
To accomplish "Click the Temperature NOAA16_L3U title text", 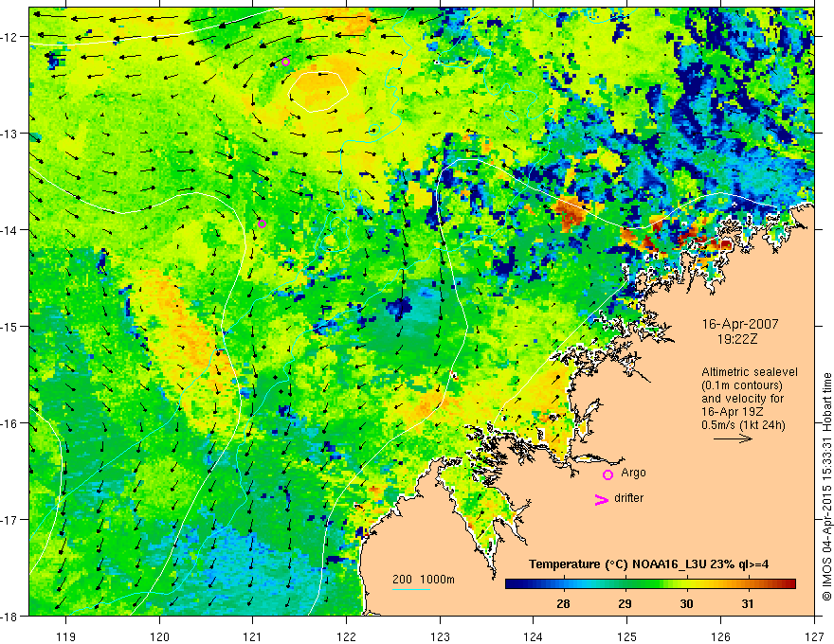I will (648, 564).
